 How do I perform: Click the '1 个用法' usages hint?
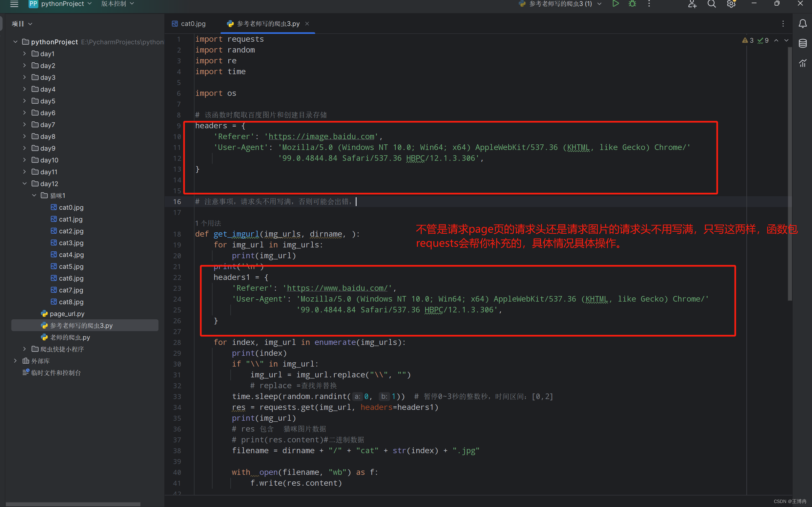click(x=208, y=223)
